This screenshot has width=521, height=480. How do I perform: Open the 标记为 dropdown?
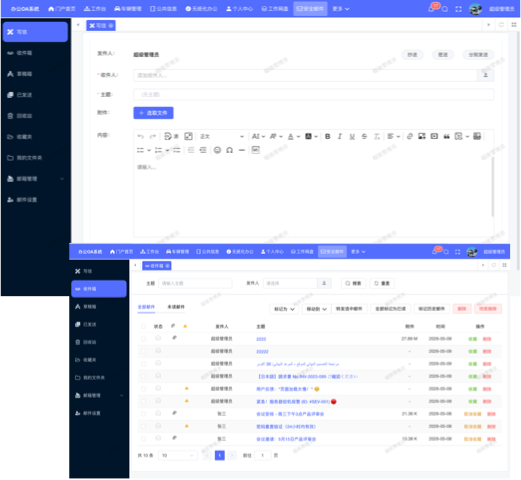284,309
